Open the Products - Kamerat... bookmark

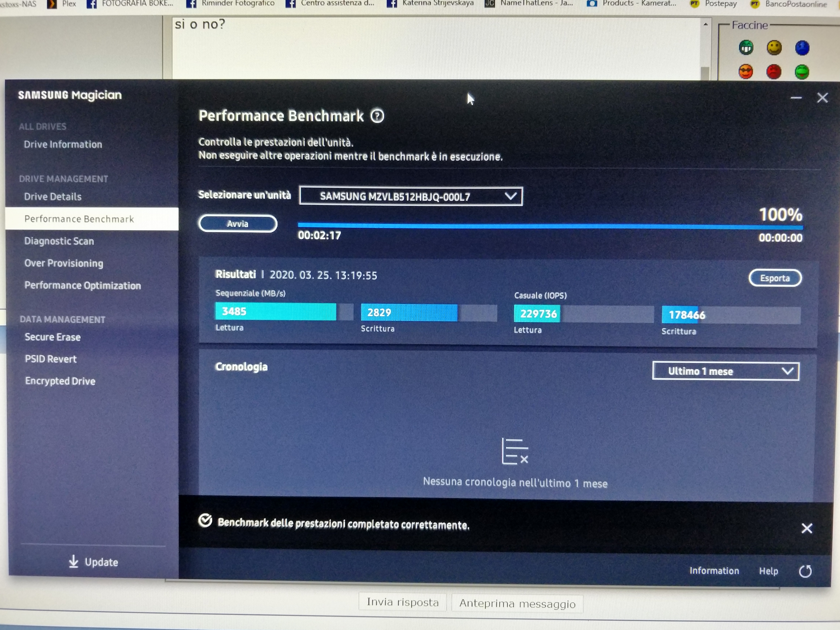631,4
